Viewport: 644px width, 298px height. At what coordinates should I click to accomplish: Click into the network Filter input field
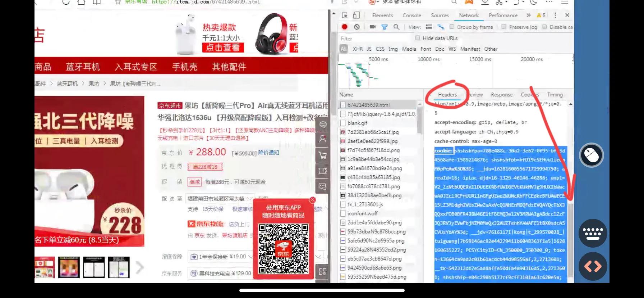376,39
